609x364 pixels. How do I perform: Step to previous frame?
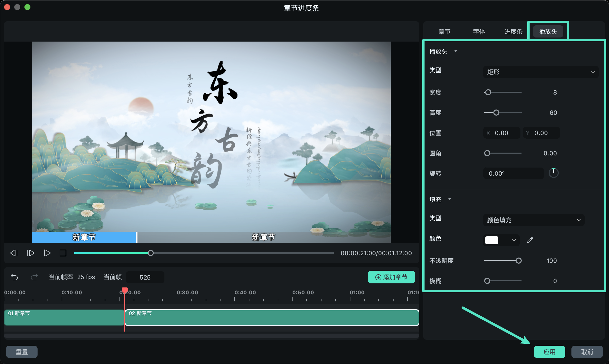(14, 253)
